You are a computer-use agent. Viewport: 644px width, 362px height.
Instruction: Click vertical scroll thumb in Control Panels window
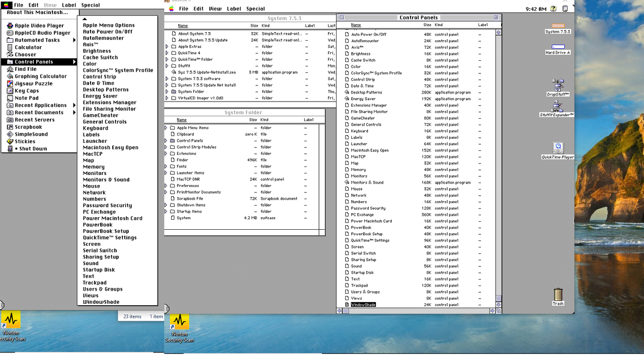499,298
